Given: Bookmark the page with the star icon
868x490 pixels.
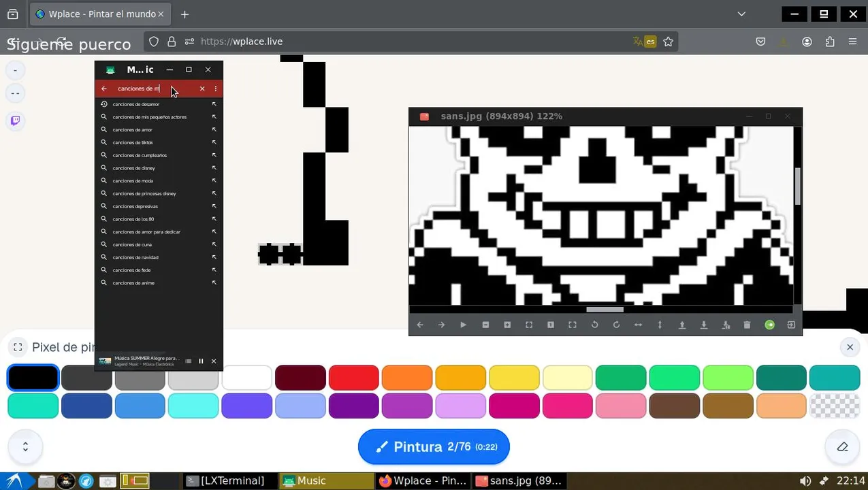Looking at the screenshot, I should [x=669, y=42].
